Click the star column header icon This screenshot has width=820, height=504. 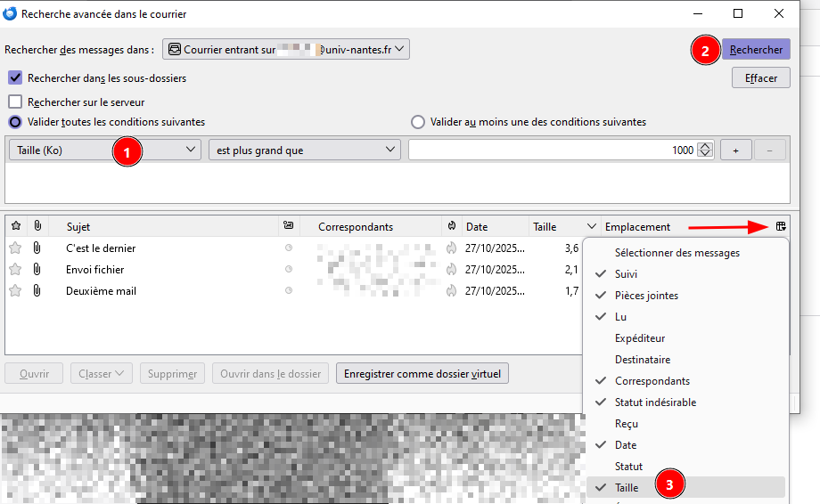click(x=15, y=226)
